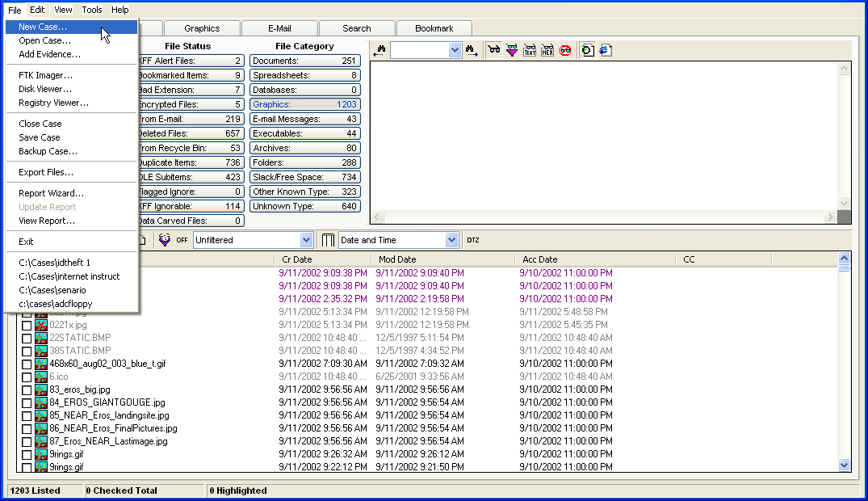The height and width of the screenshot is (501, 868).
Task: Switch to the E-Mail tab
Action: 279,28
